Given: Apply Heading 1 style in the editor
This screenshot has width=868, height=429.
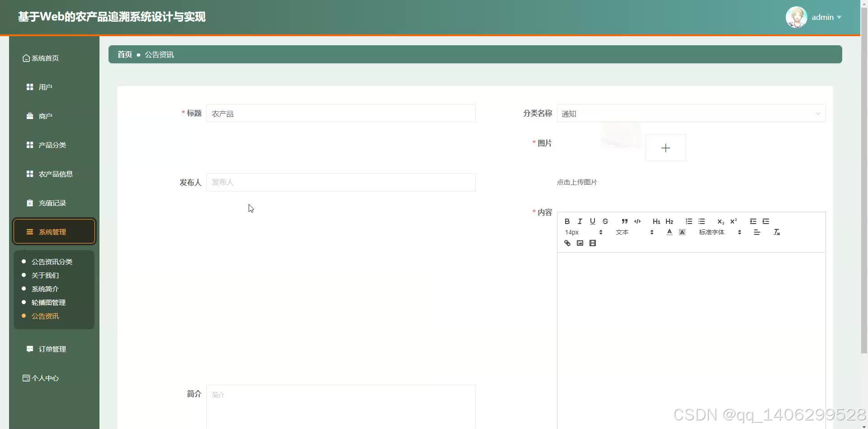Looking at the screenshot, I should pos(656,221).
